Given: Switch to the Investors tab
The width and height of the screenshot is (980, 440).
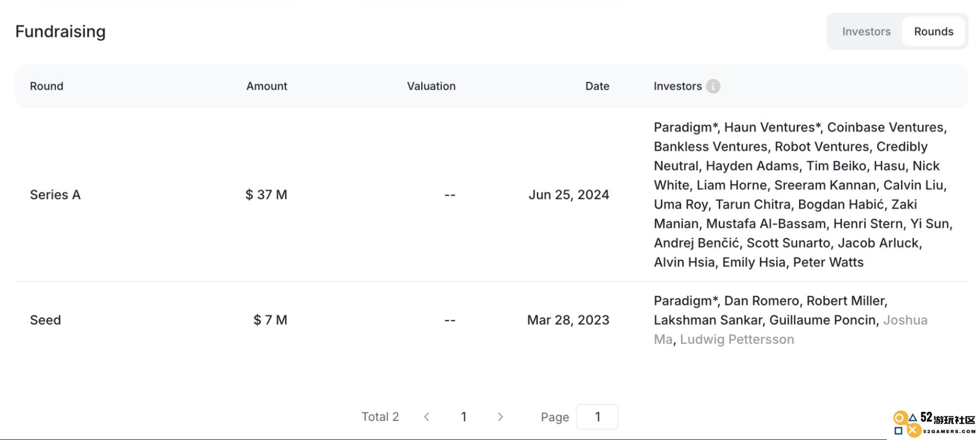Looking at the screenshot, I should (x=866, y=31).
